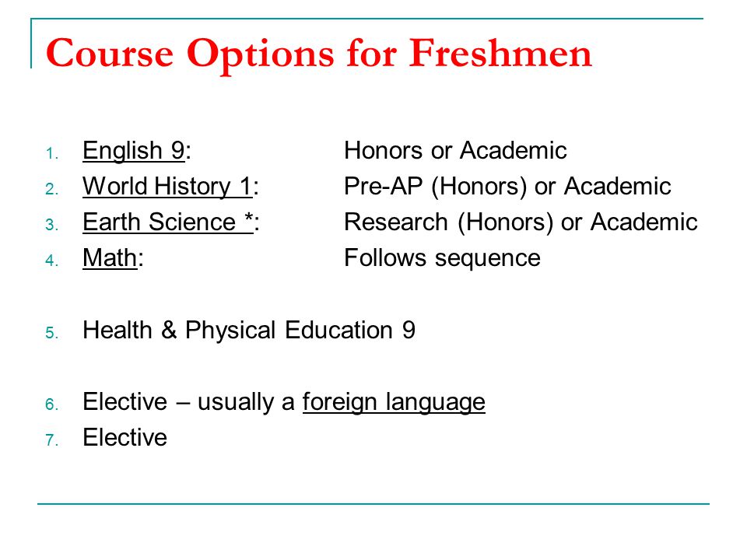Follow the Earth Science * link

[168, 222]
